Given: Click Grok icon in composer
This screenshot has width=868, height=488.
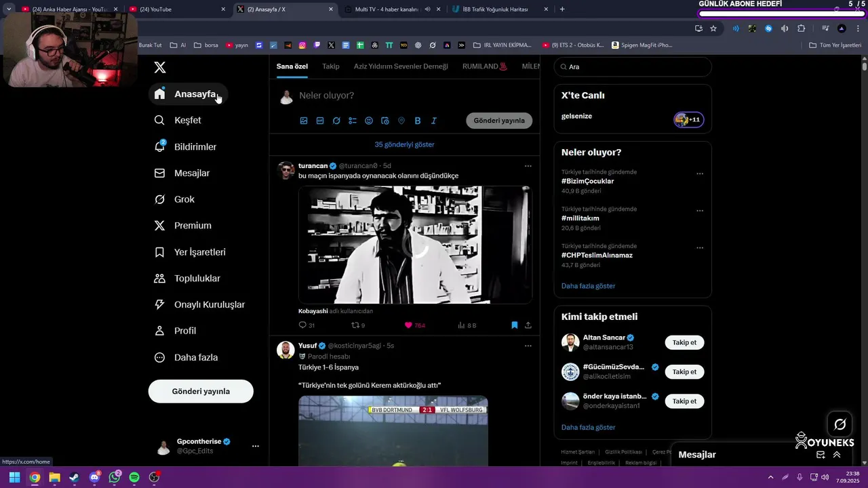Looking at the screenshot, I should [x=336, y=121].
